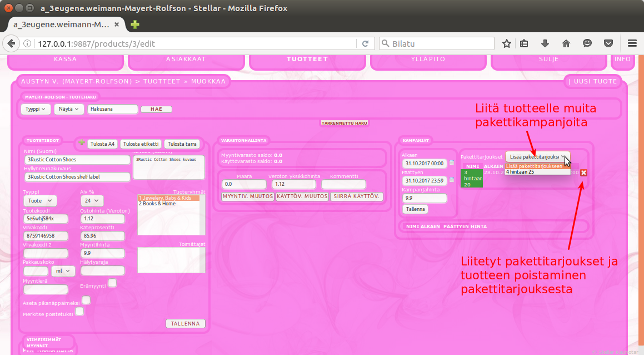Enable the Erämyynti checkbox

(x=112, y=283)
